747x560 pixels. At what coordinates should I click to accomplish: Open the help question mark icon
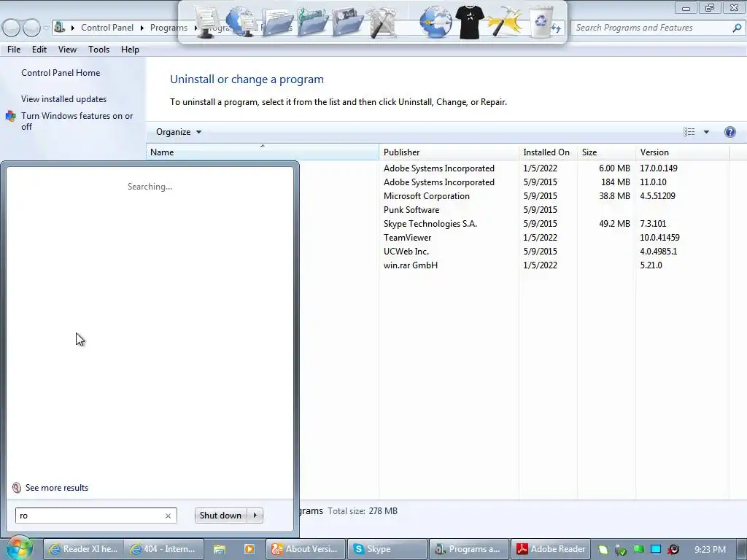click(x=729, y=132)
